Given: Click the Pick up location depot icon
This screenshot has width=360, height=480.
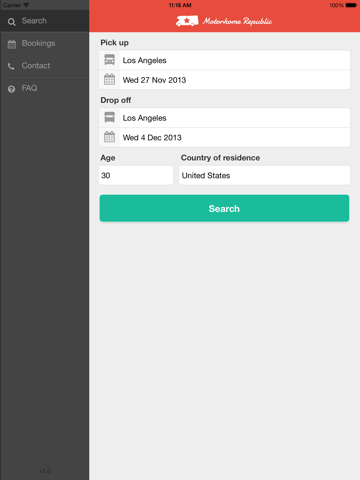Looking at the screenshot, I should [x=109, y=60].
